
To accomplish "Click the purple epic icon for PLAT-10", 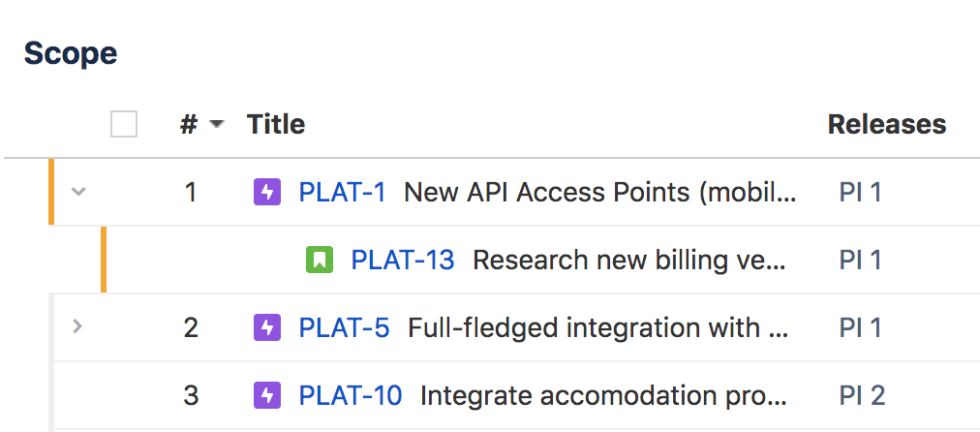I will (x=267, y=395).
